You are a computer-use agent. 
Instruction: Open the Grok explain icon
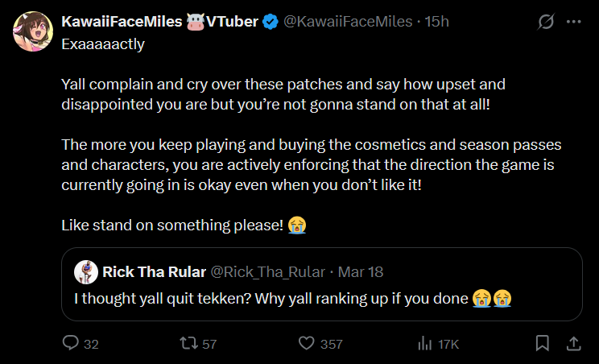click(x=546, y=22)
